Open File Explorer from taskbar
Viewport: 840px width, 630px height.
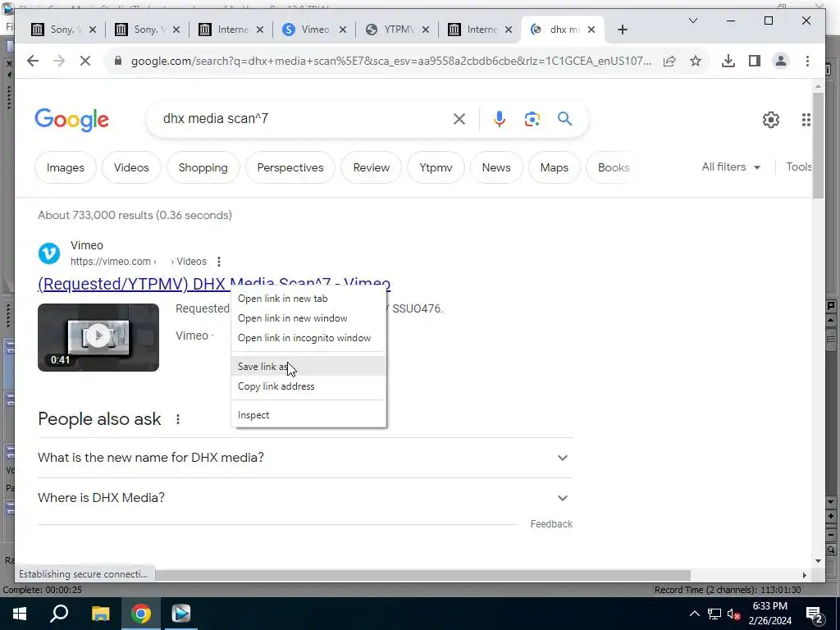coord(100,614)
